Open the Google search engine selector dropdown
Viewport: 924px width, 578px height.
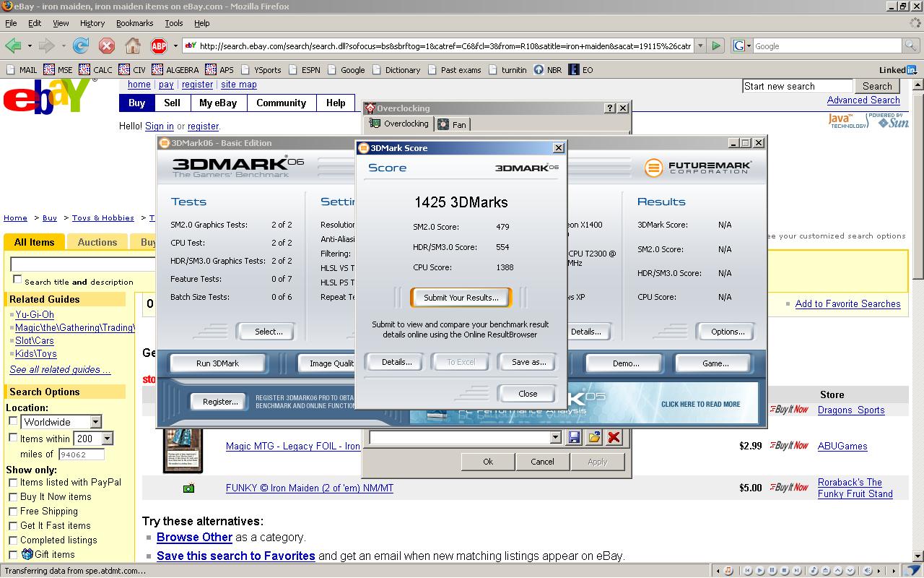pyautogui.click(x=742, y=46)
